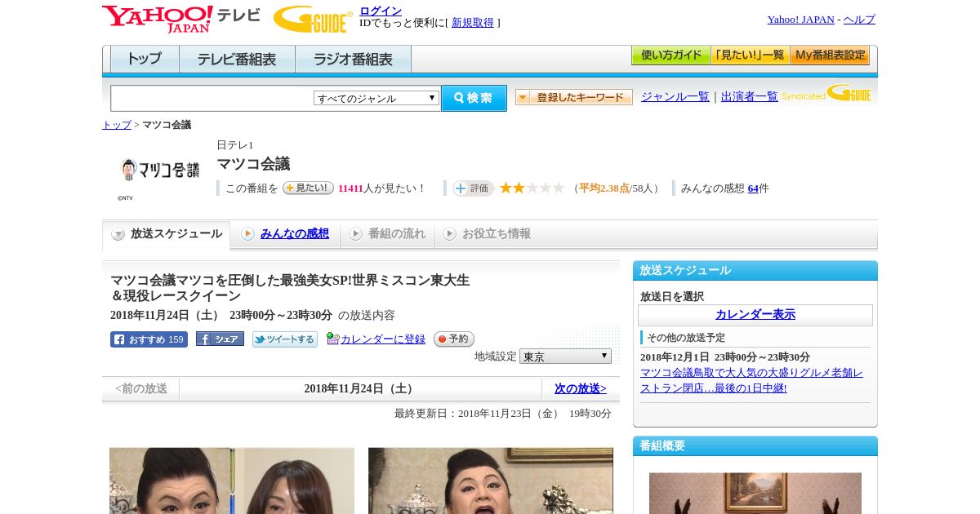The height and width of the screenshot is (514, 980).
Task: Click the 評価 plus rating button
Action: (474, 188)
